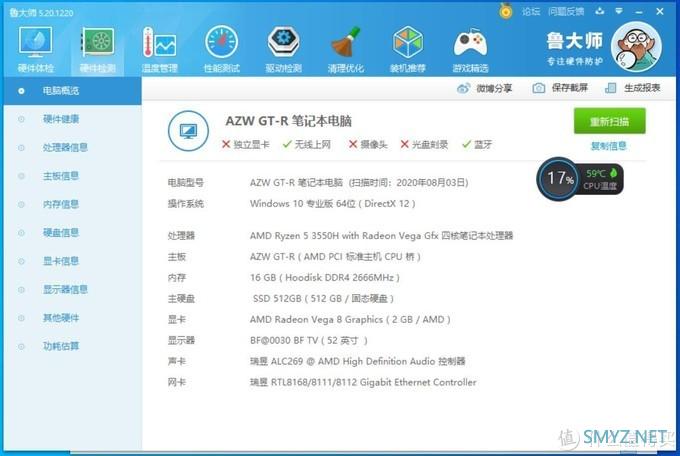This screenshot has height=456, width=680.
Task: Click 复制信息 copy info link
Action: pyautogui.click(x=609, y=146)
